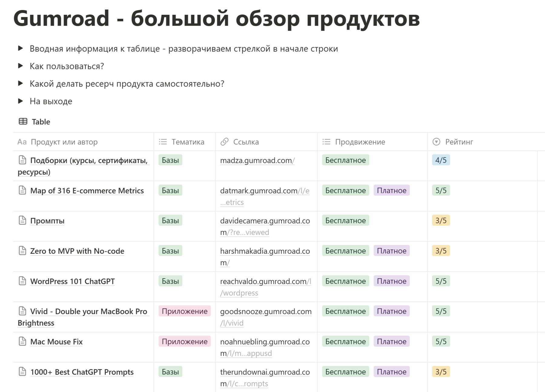Follow the goodsnooze.gumroad.com vivid link

(266, 317)
